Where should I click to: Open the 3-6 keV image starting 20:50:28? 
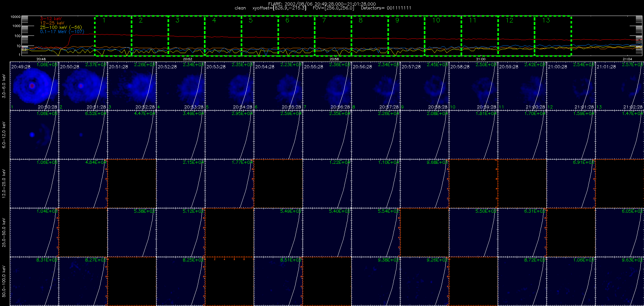[x=83, y=86]
